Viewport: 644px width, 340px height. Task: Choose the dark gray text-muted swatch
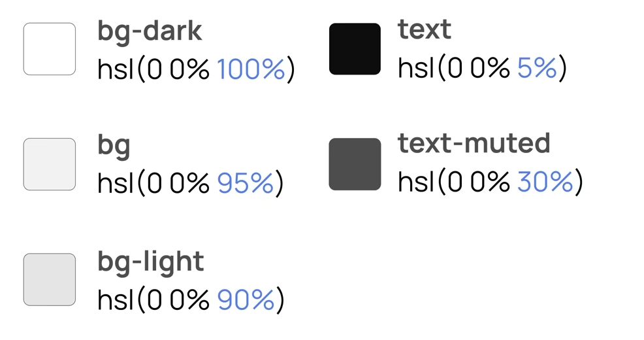[355, 164]
